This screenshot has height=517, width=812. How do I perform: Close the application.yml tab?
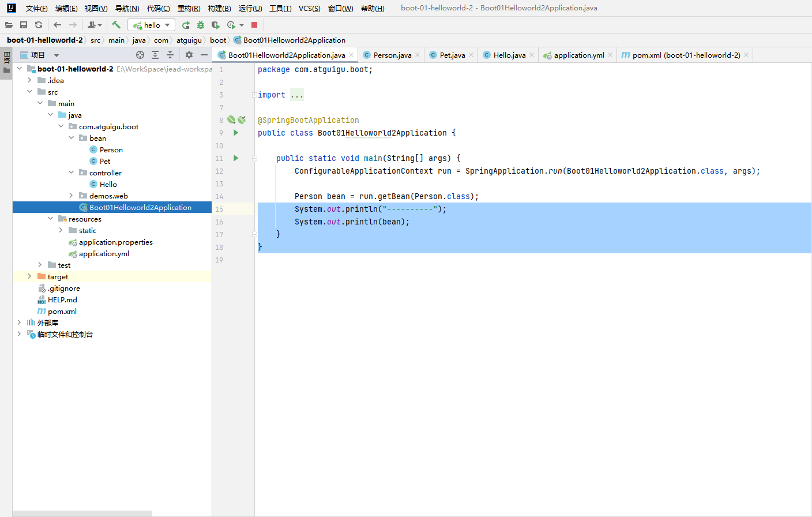[610, 55]
